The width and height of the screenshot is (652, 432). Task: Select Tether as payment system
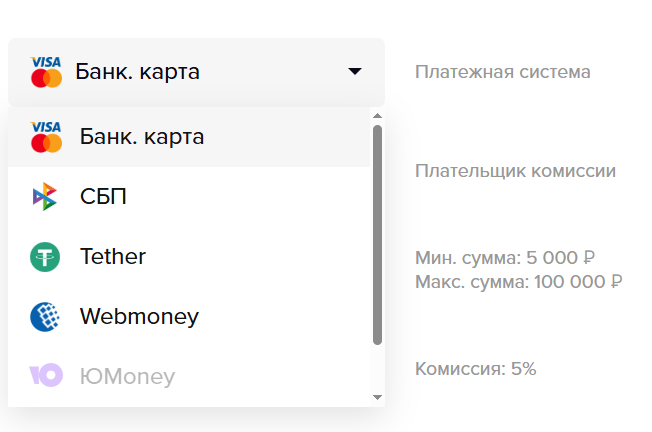(113, 257)
